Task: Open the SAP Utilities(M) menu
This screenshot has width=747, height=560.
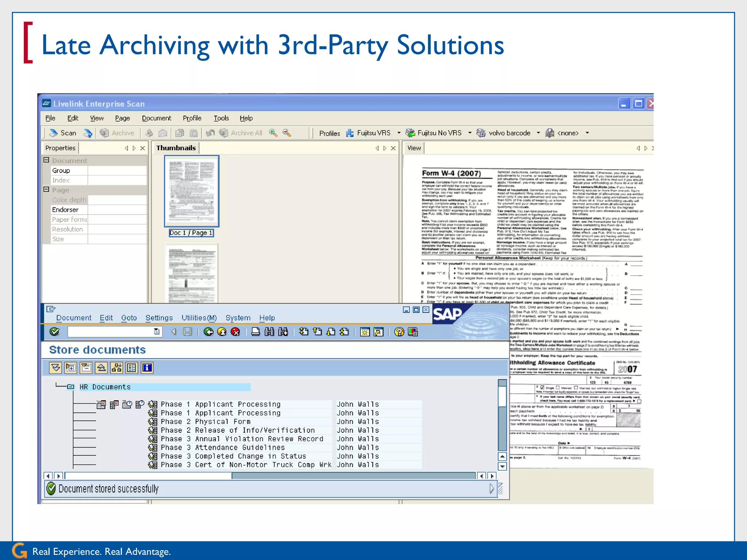Action: pyautogui.click(x=199, y=318)
